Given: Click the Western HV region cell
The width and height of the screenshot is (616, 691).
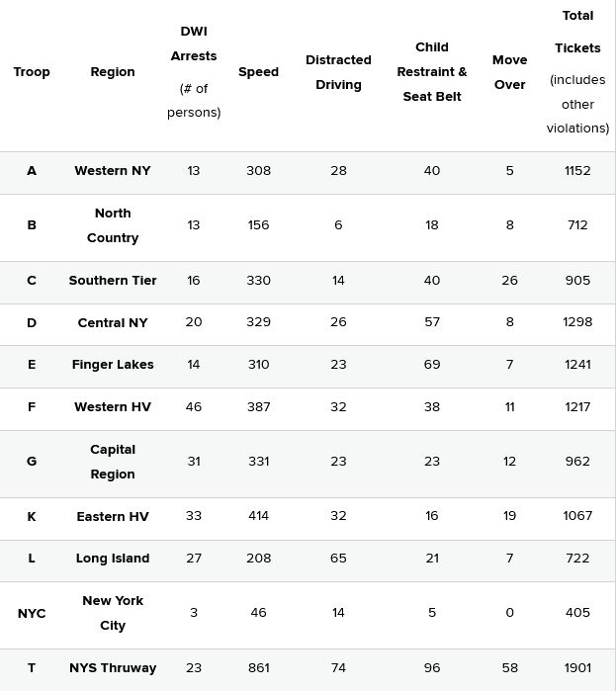Looking at the screenshot, I should coord(113,406).
